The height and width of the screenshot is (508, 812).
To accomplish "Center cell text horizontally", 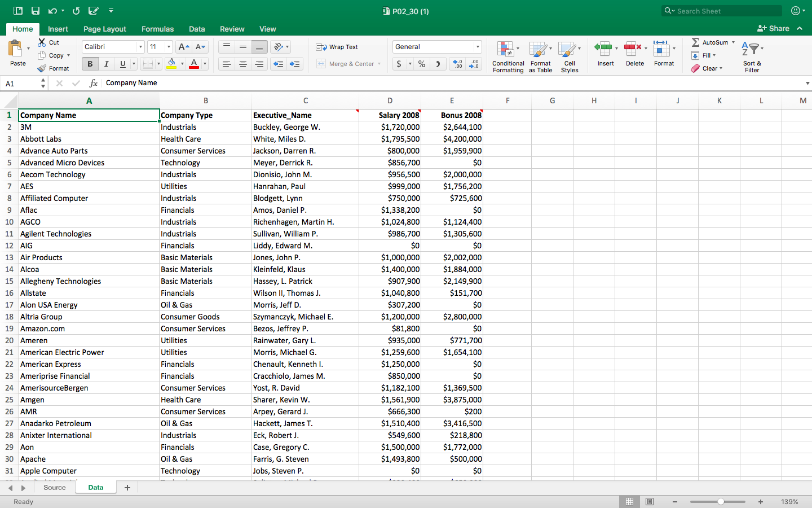I will pyautogui.click(x=243, y=64).
